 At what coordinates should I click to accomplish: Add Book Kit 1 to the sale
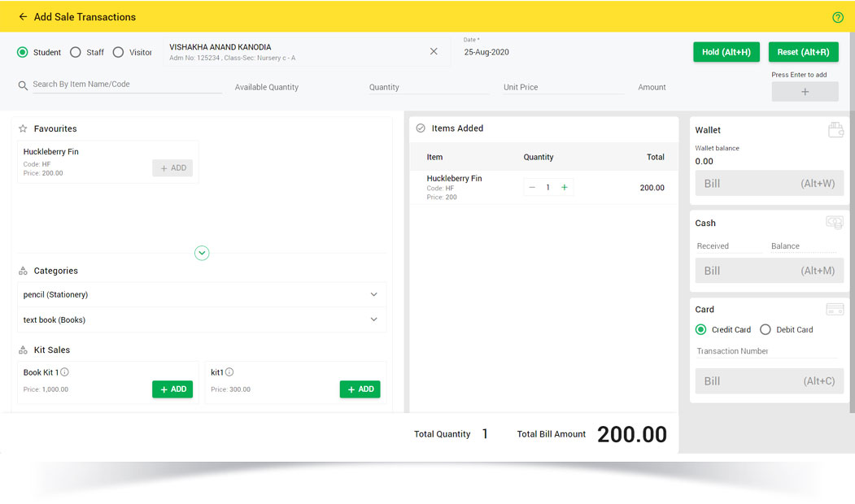click(172, 389)
